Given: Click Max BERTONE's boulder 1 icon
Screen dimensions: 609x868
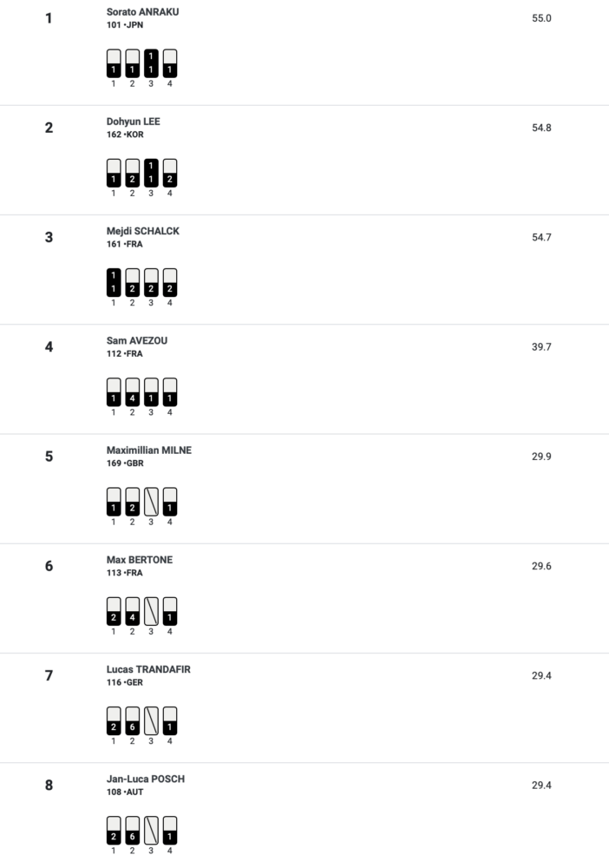Looking at the screenshot, I should pos(114,611).
